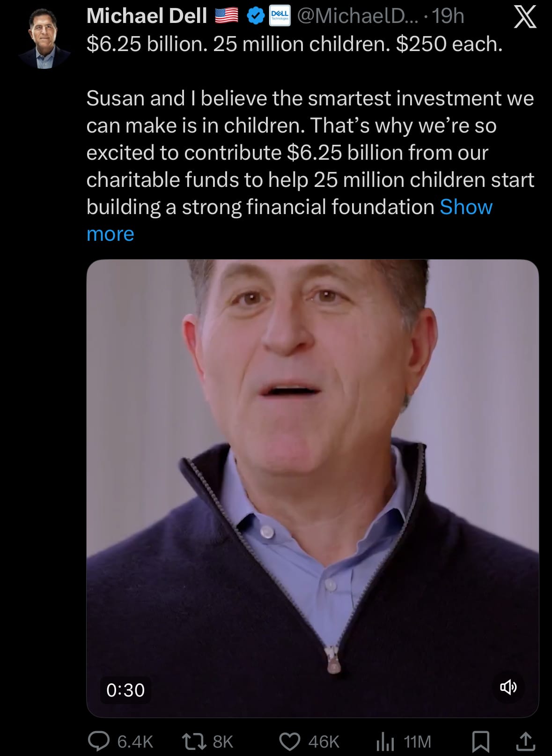Open the Dell Technologies affiliation badge
The width and height of the screenshot is (552, 756).
coord(280,16)
